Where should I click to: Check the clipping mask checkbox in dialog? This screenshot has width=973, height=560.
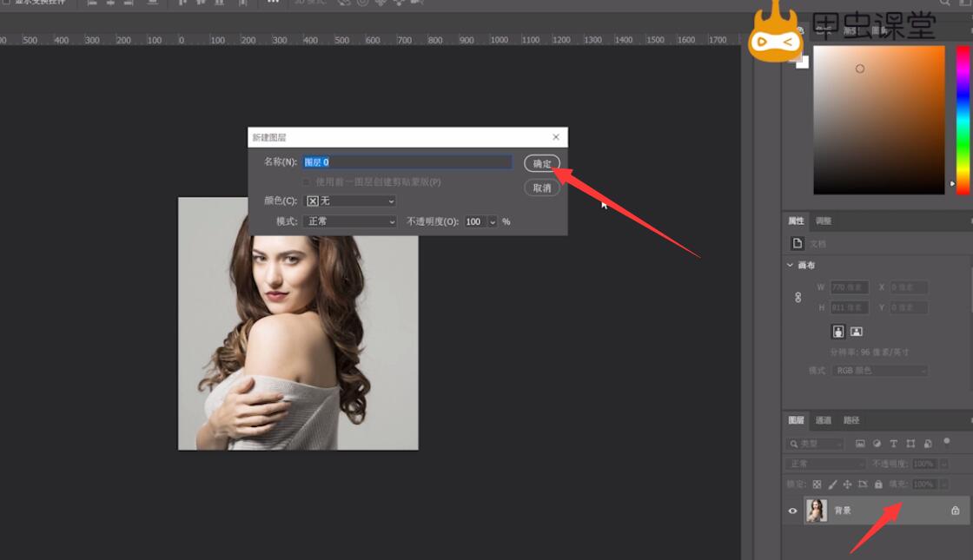click(306, 182)
